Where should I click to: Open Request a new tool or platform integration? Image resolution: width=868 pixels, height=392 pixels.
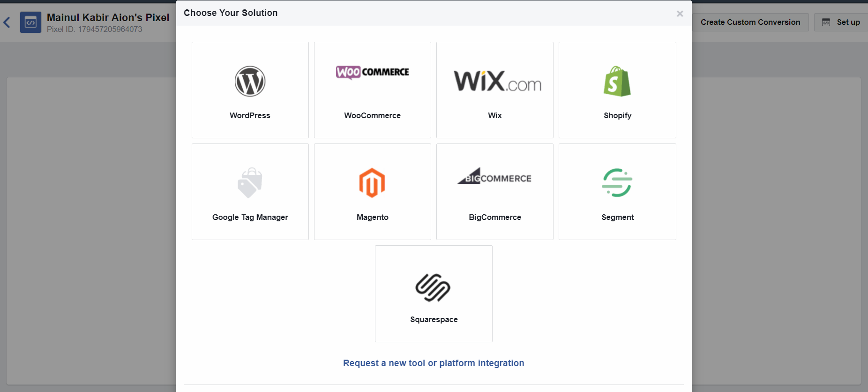[x=434, y=363]
